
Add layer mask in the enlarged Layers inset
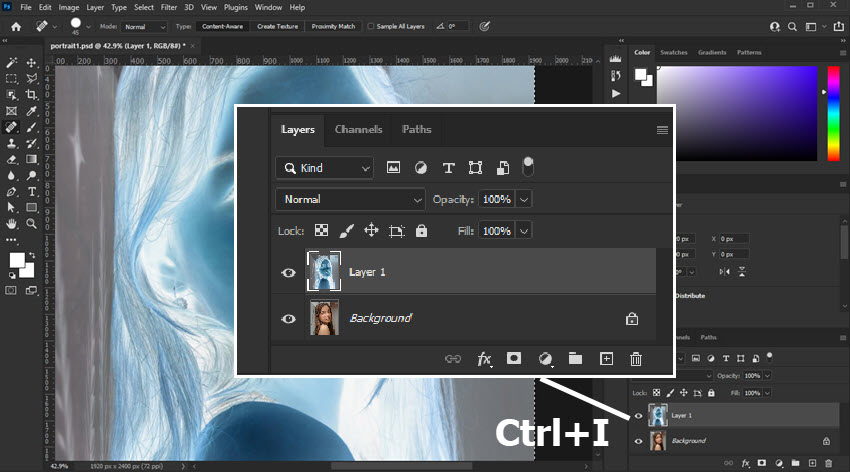[513, 358]
